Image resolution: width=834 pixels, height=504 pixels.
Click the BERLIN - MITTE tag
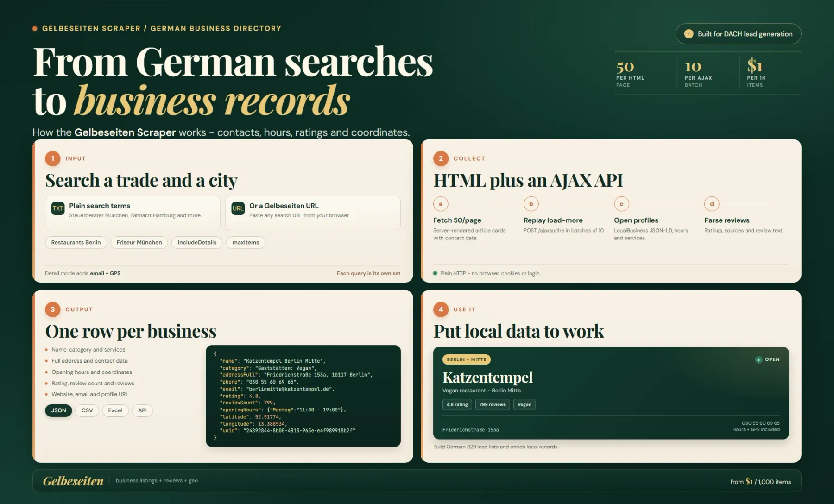[x=467, y=359]
